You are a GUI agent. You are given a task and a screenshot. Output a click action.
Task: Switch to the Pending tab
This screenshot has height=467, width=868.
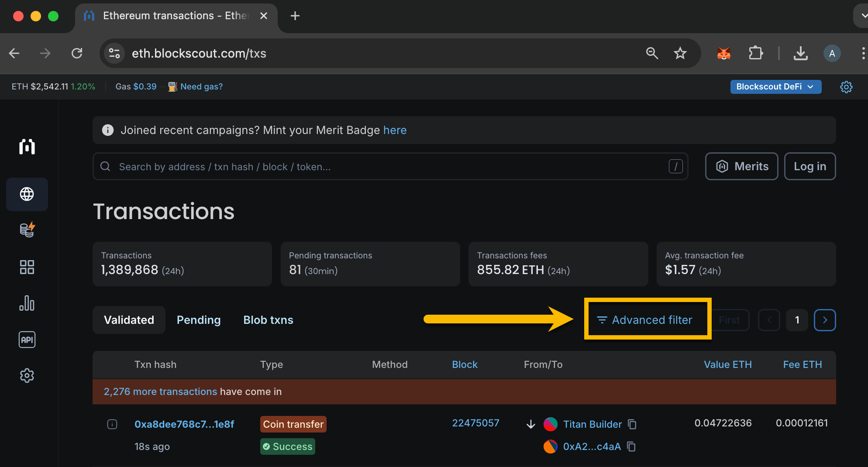(x=199, y=320)
